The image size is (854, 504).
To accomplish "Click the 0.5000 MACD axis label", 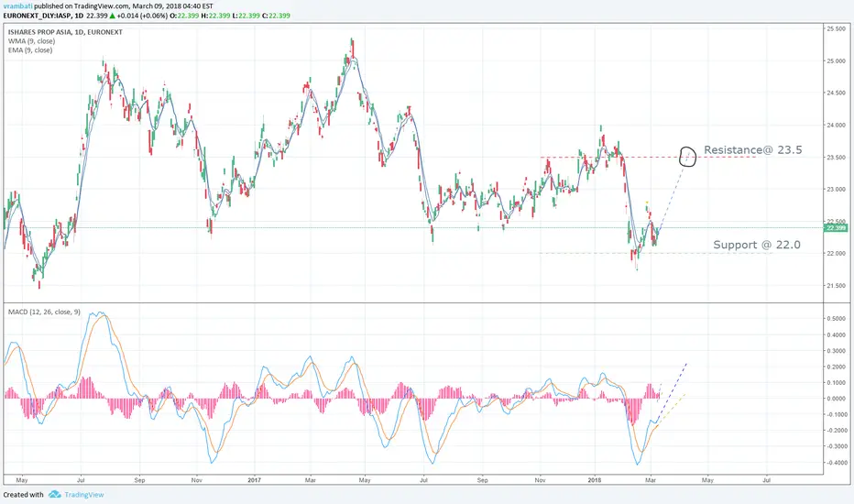I will point(836,319).
